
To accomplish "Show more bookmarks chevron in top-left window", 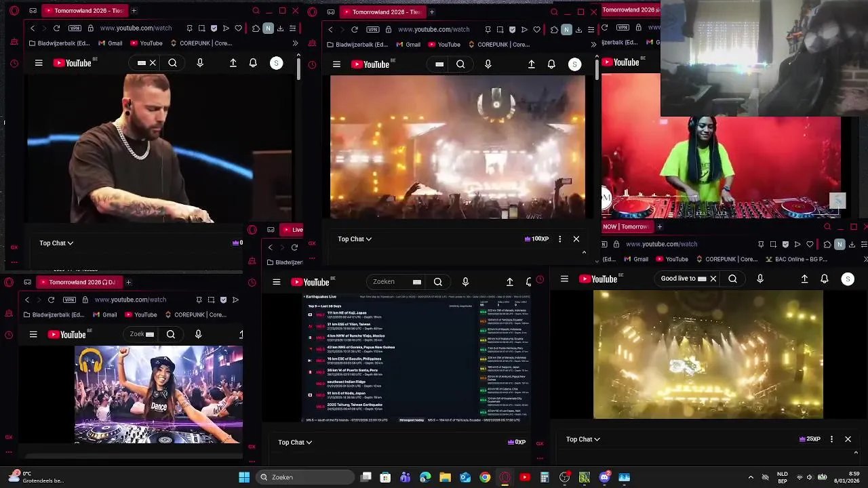I will 295,43.
